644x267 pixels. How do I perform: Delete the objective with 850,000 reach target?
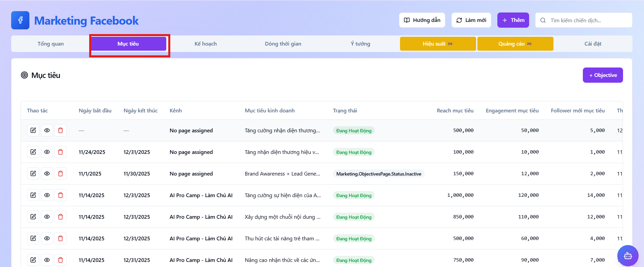pyautogui.click(x=60, y=217)
